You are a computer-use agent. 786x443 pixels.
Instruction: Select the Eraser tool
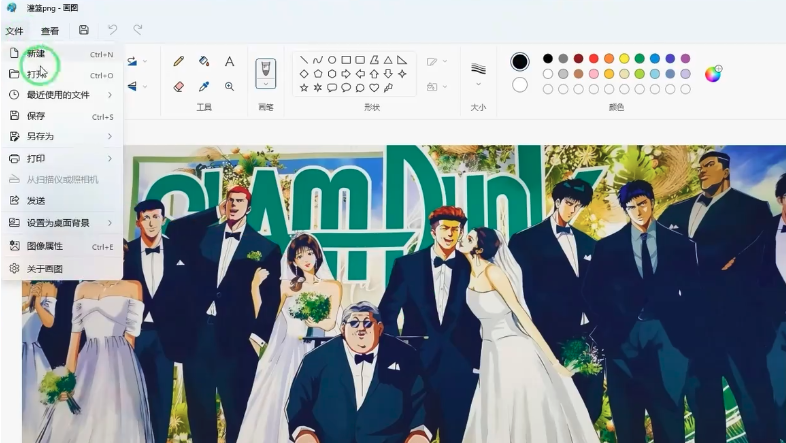pos(178,87)
